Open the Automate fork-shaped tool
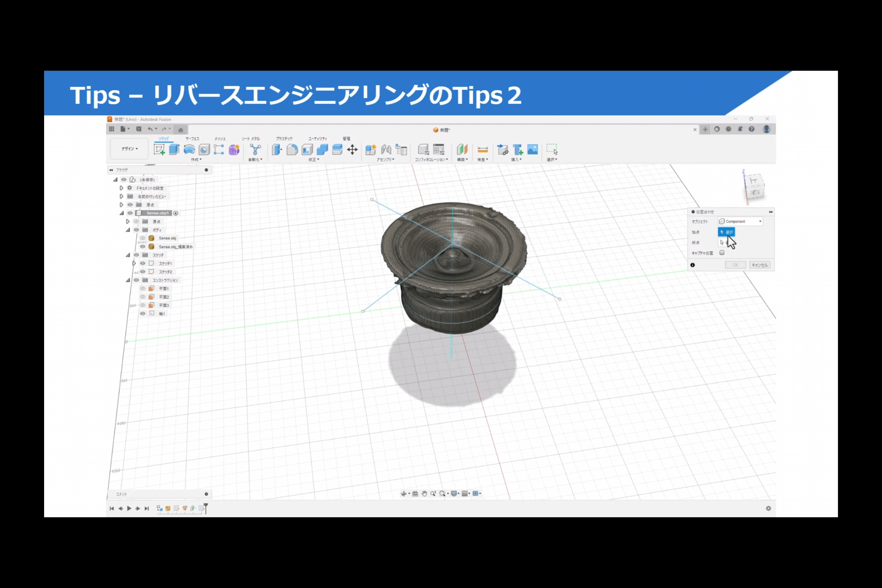Image resolution: width=882 pixels, height=588 pixels. [x=255, y=149]
